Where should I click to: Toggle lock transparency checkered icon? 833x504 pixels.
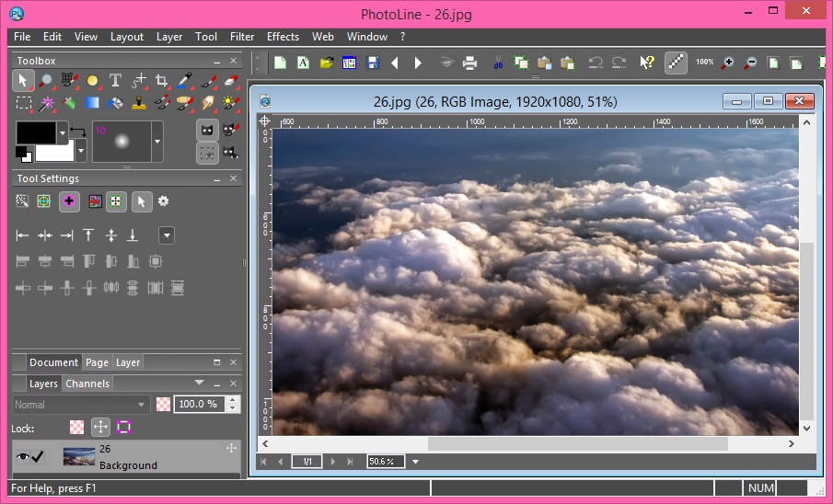77,427
